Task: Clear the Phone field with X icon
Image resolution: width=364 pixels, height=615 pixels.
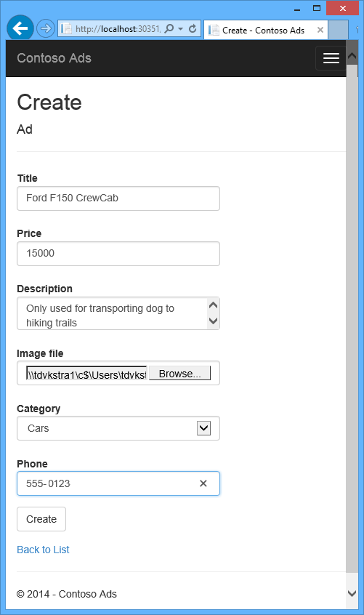Action: (203, 483)
